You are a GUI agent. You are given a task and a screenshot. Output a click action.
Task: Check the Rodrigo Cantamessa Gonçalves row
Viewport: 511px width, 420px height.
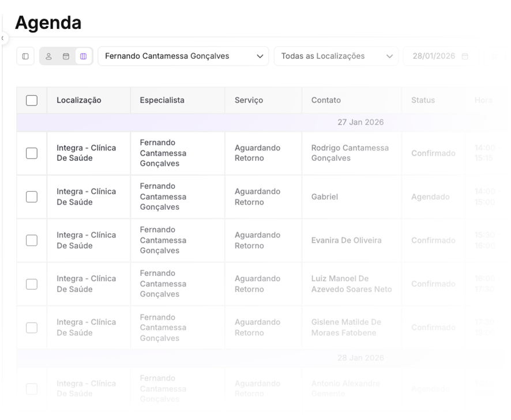(x=32, y=153)
